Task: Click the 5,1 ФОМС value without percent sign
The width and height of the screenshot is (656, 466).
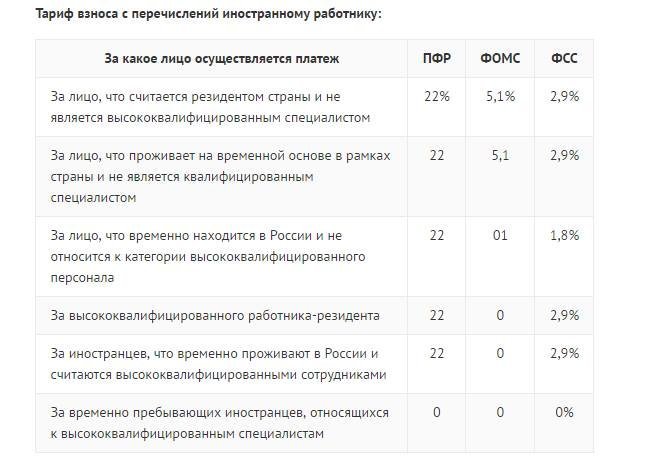Action: 500,156
